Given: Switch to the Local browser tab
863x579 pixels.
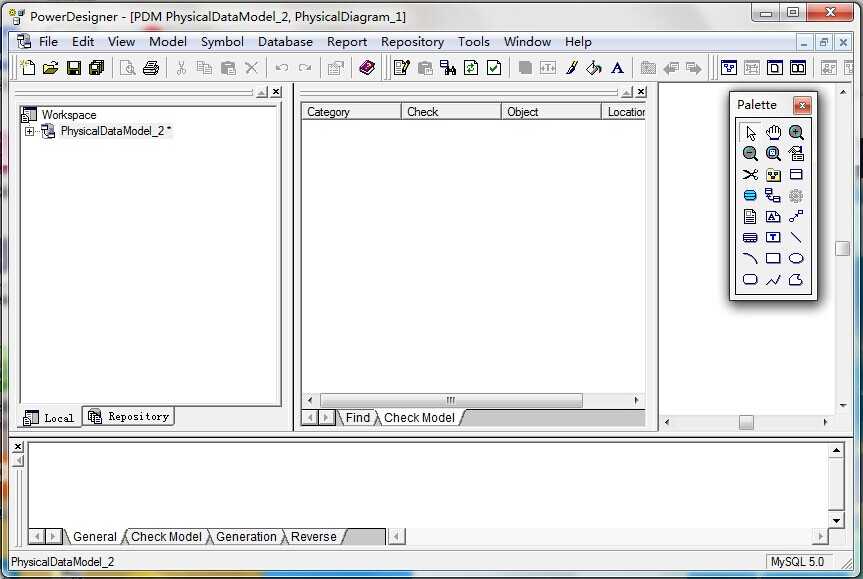Looking at the screenshot, I should click(49, 418).
